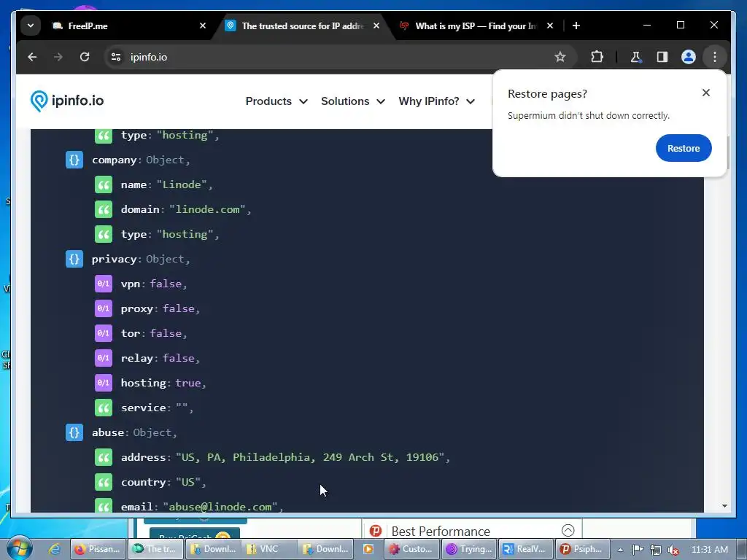This screenshot has height=560, width=747.
Task: Click the boolean icon beside tor
Action: [x=104, y=333]
